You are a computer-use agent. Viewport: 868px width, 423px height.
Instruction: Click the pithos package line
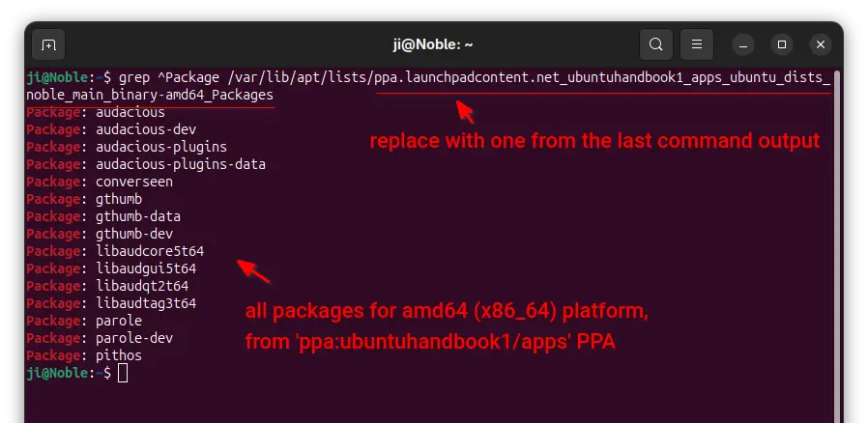point(84,355)
